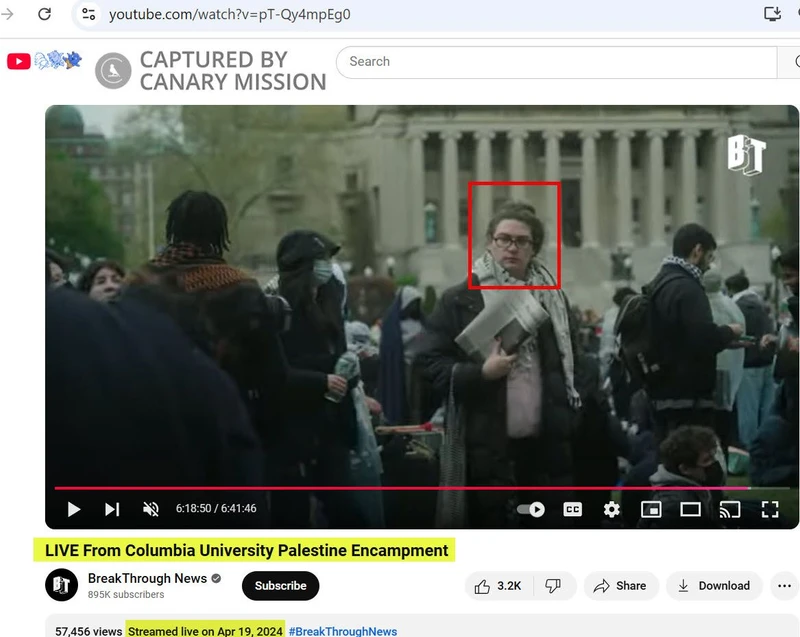The height and width of the screenshot is (637, 800).
Task: Click the Share button
Action: 620,586
